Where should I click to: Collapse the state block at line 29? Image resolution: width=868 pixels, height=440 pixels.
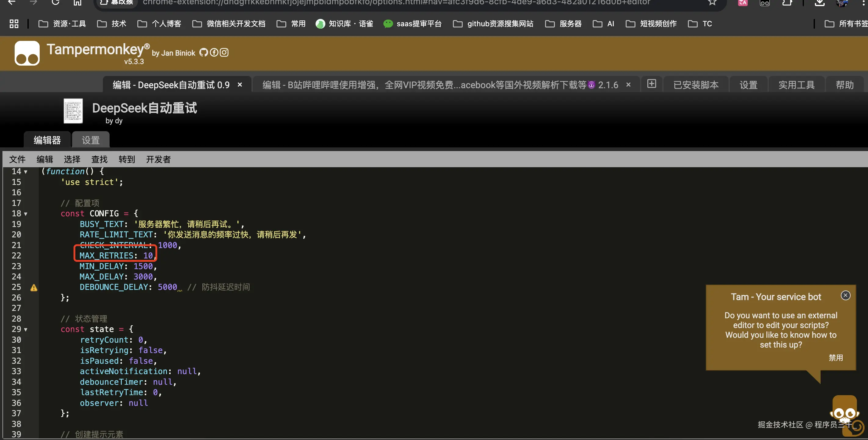pyautogui.click(x=26, y=330)
